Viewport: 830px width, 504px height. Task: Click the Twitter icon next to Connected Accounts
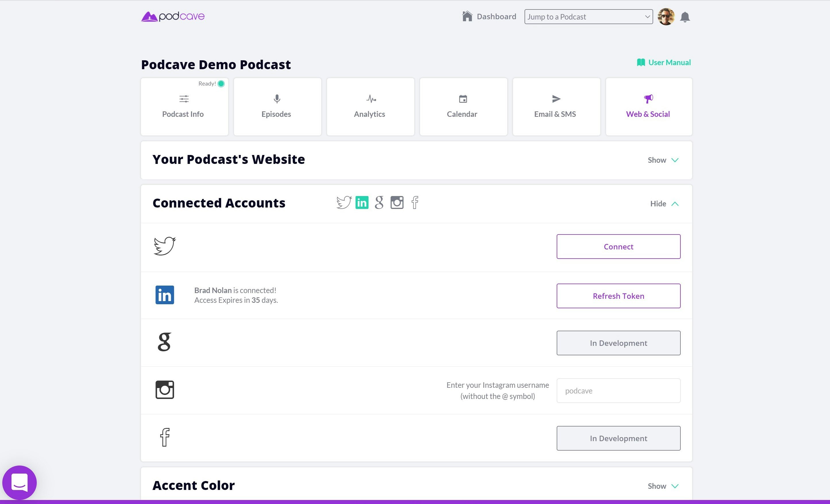pyautogui.click(x=344, y=202)
